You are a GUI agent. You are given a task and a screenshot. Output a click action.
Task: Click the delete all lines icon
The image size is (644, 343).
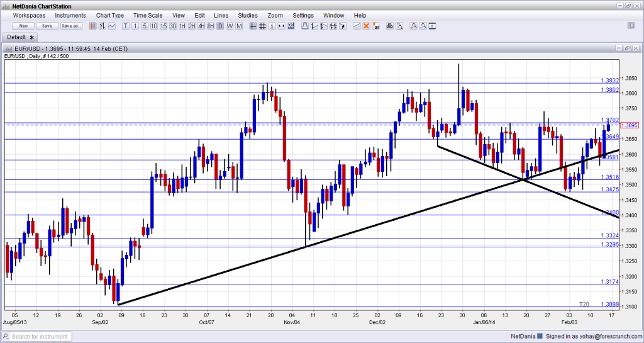375,26
